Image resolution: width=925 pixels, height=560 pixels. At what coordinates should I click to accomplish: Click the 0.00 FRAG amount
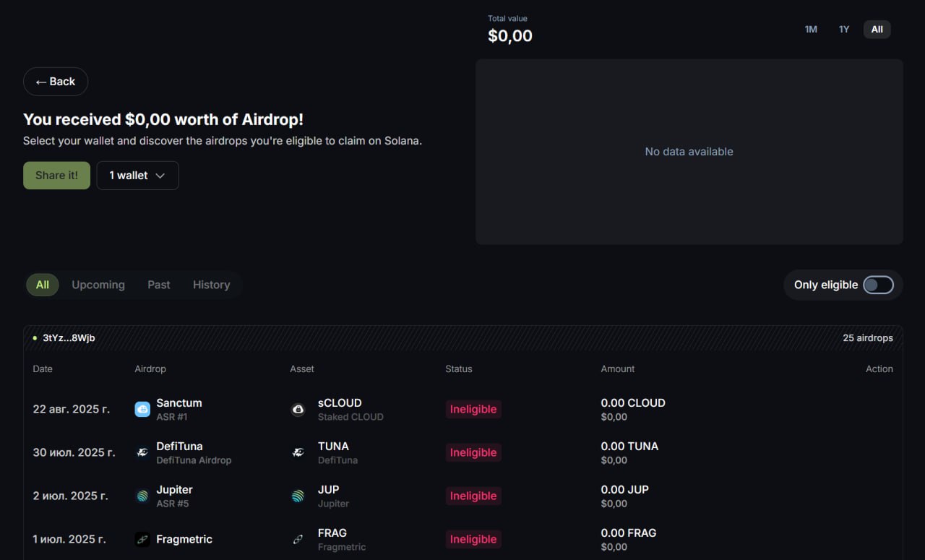click(629, 533)
